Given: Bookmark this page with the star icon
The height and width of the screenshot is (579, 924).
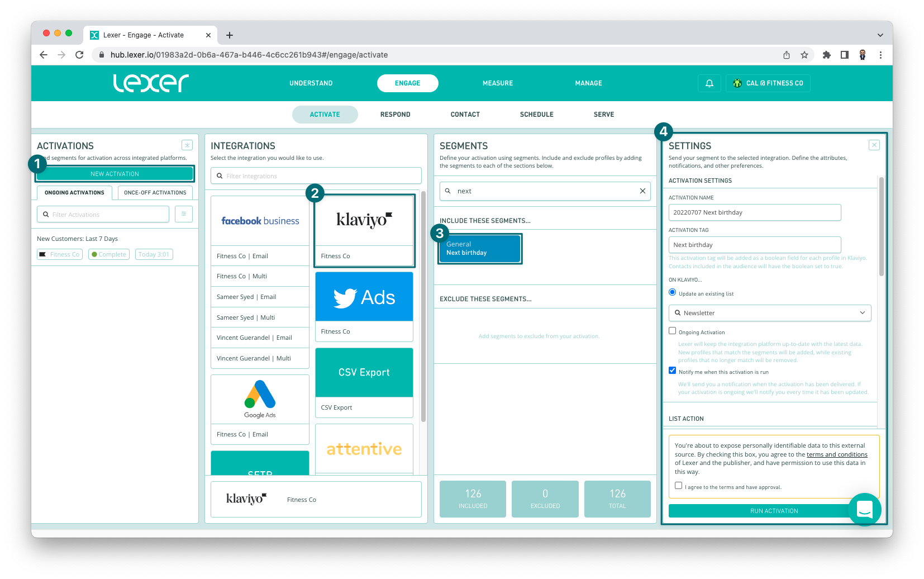Looking at the screenshot, I should 804,55.
